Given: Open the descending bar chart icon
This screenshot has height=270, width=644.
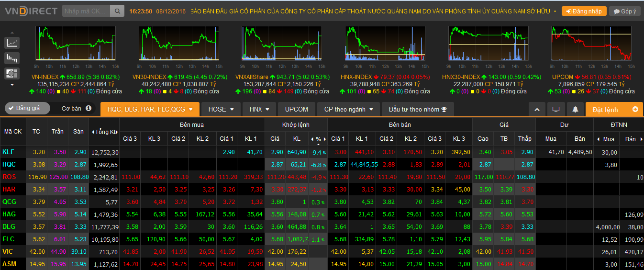Looking at the screenshot, I should click(x=12, y=58).
